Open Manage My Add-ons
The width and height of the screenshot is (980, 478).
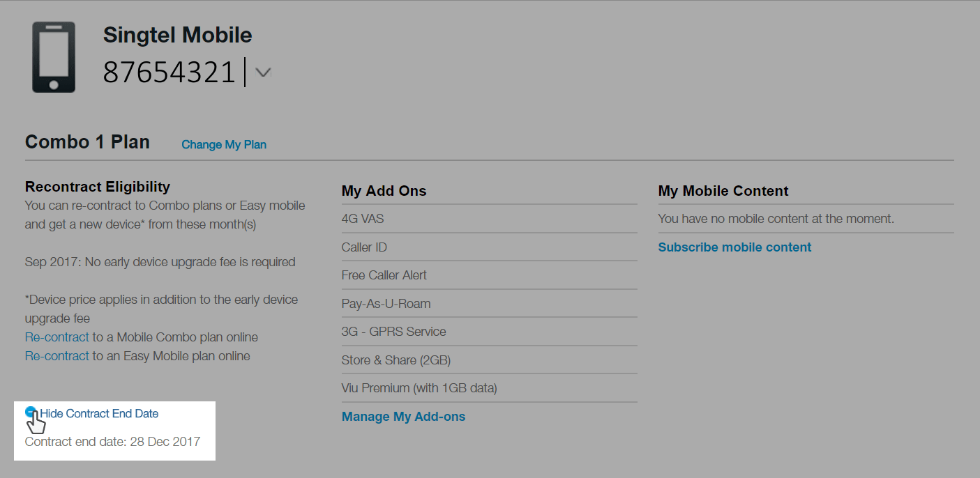click(403, 417)
